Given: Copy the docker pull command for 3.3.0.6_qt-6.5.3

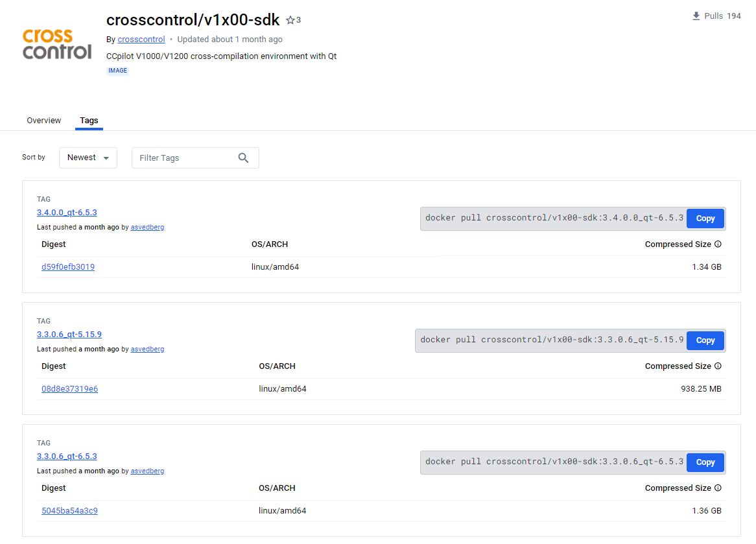Looking at the screenshot, I should click(705, 462).
